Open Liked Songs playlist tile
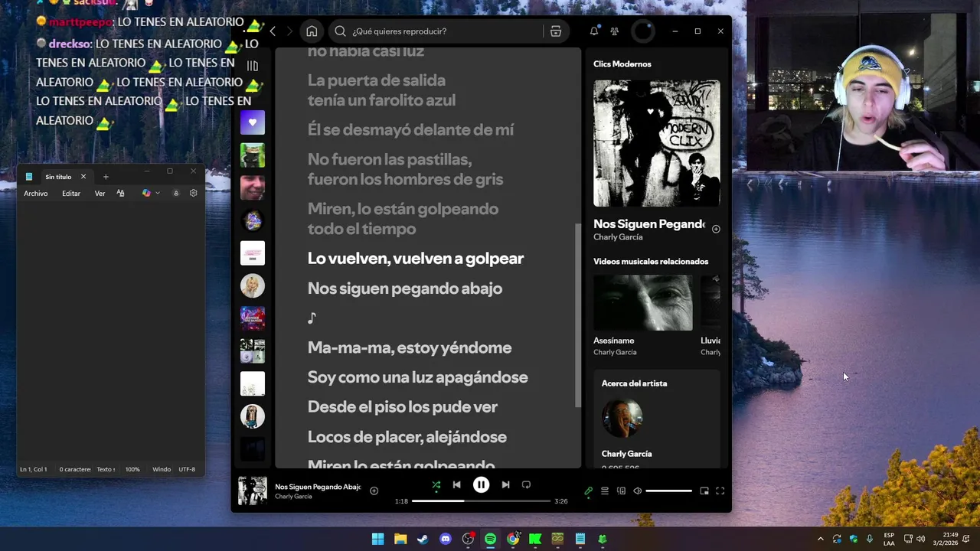The height and width of the screenshot is (551, 980). coord(253,122)
